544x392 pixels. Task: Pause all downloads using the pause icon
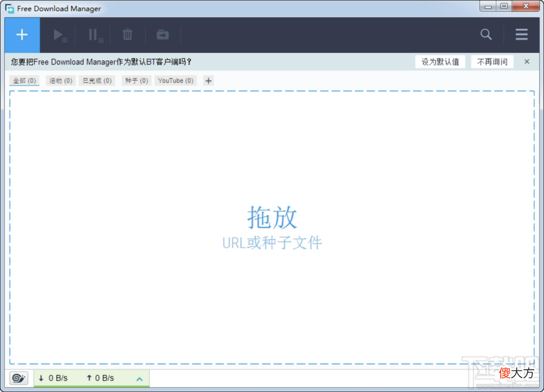pyautogui.click(x=95, y=35)
